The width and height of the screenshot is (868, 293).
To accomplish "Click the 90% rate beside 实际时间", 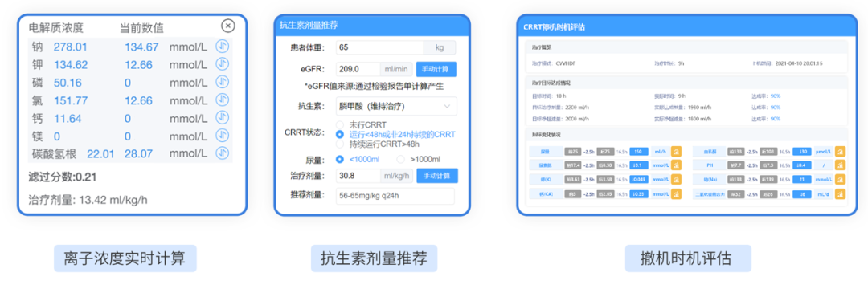I will coord(775,96).
